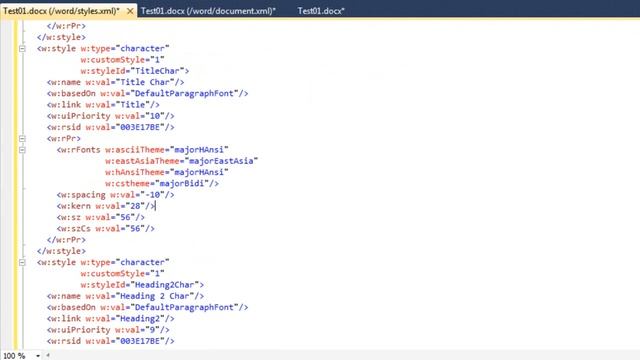Click the w:hAnsiTheme="majorHAnsi" attribute

coord(167,172)
